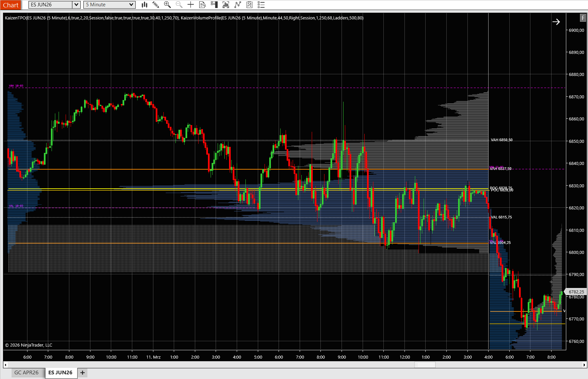The image size is (588, 379).
Task: Open the Indicators dialog icon
Action: (226, 5)
